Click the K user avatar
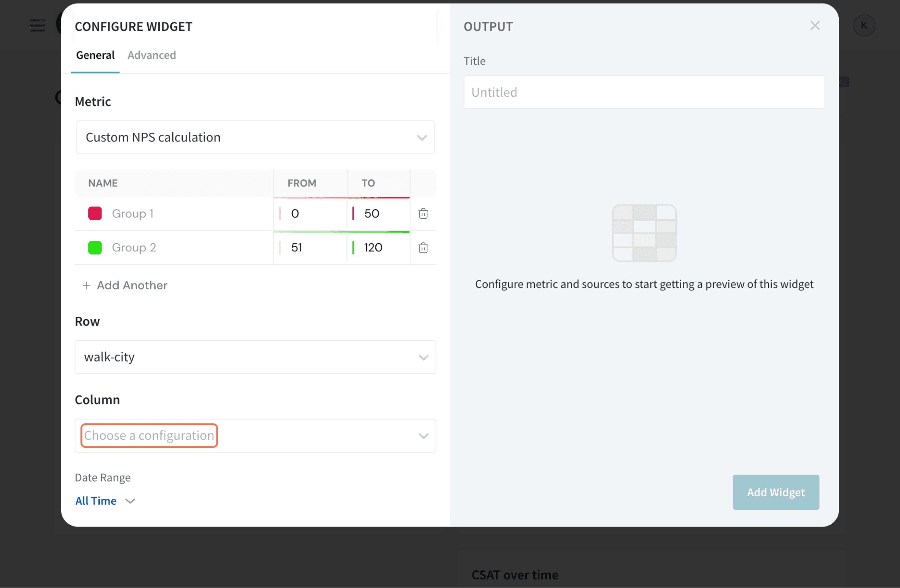Viewport: 900px width, 588px height. [x=864, y=25]
